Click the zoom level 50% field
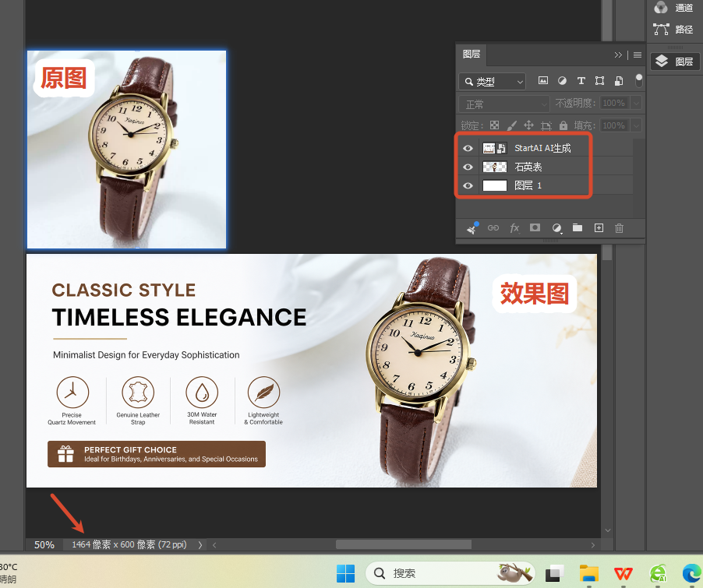The width and height of the screenshot is (703, 588). click(44, 545)
